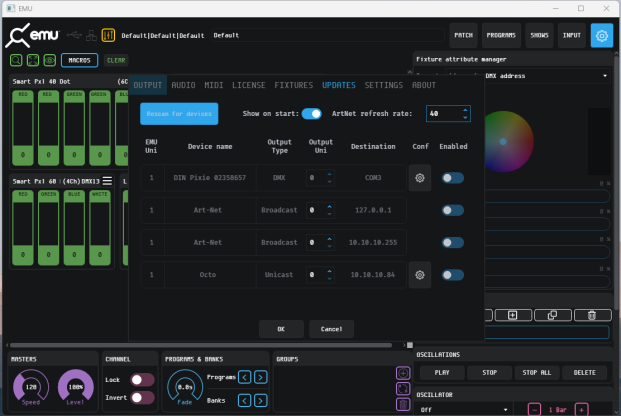Click oscillations STOP ALL button

[x=537, y=372]
